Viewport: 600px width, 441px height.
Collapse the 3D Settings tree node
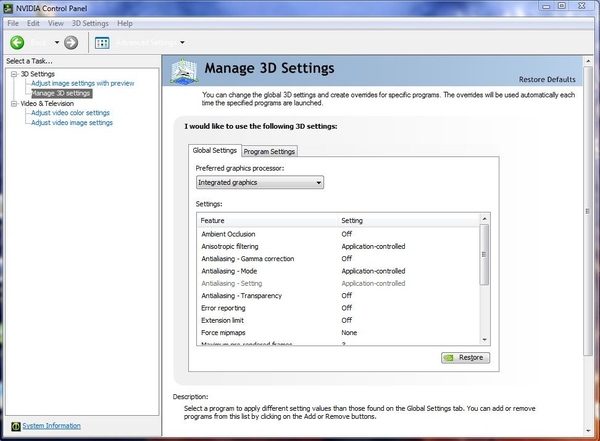pos(12,74)
